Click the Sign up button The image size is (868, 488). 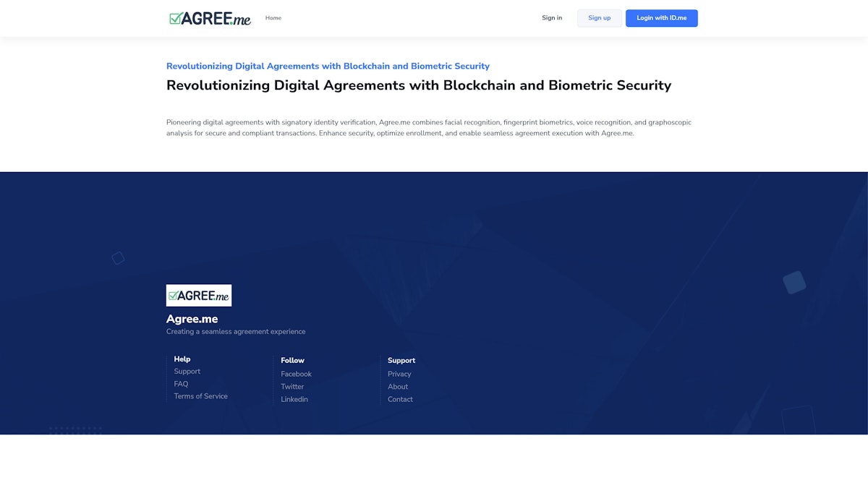tap(599, 18)
